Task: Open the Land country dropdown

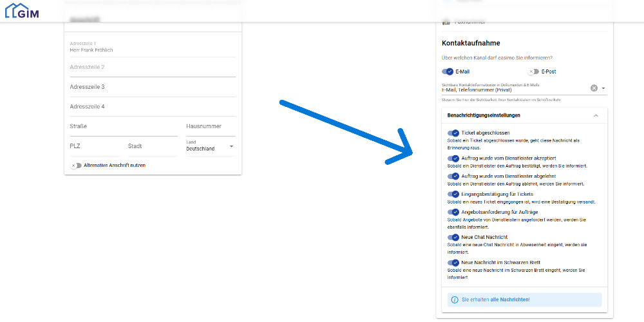Action: point(231,147)
